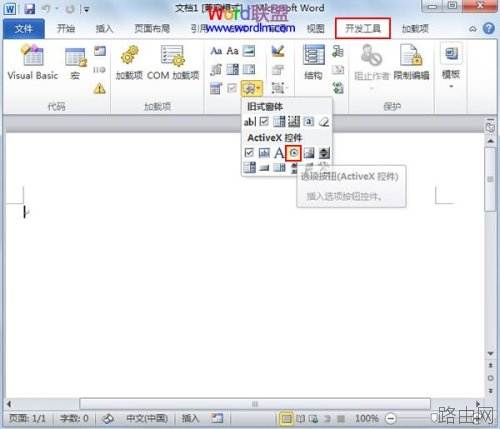Screen dimensions: 500x429
Task: Insert a Drop-Down List content control
Action: click(249, 70)
